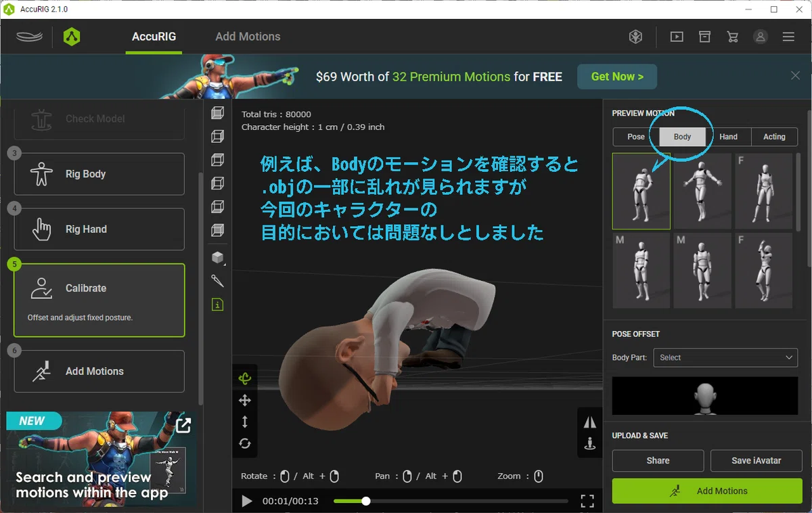Click the green Add Motions button
The image size is (812, 513).
pos(707,491)
